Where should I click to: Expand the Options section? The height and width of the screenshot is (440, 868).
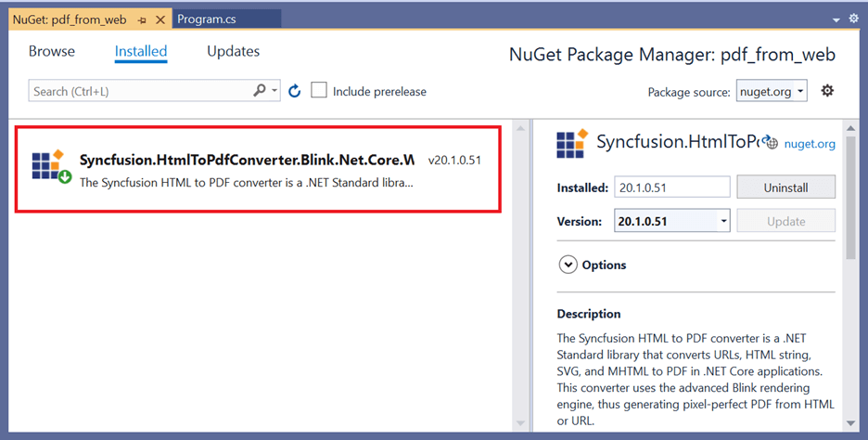(x=568, y=265)
